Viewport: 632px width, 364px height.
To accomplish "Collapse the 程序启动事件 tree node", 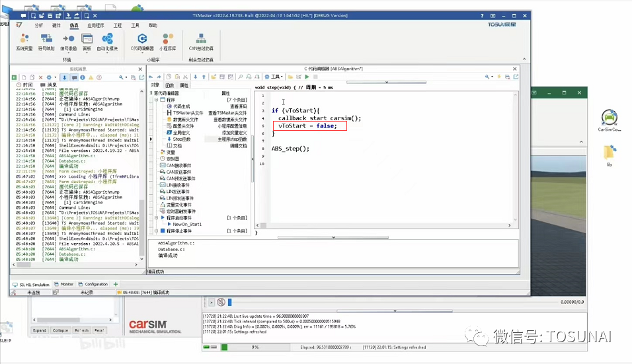I will [157, 218].
